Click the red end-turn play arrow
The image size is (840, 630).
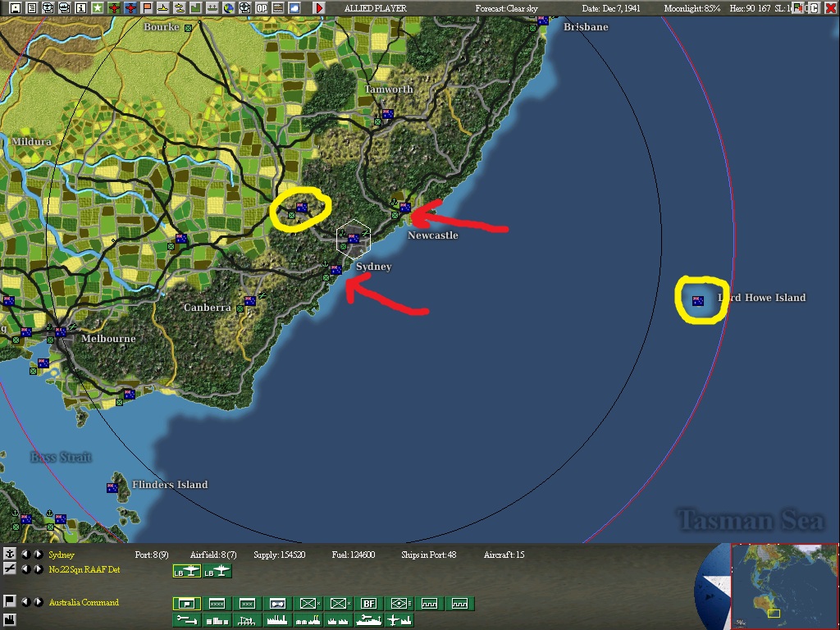(x=319, y=8)
